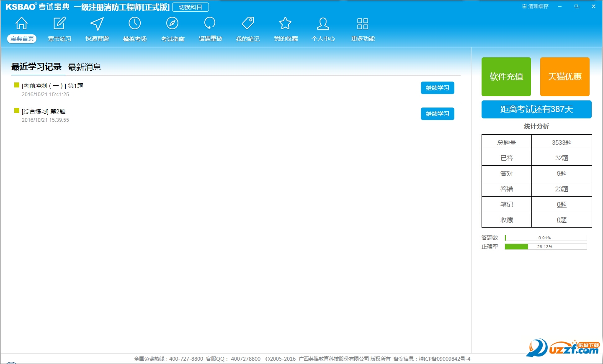Click the 答错 table label
This screenshot has width=603, height=364.
pyautogui.click(x=507, y=189)
